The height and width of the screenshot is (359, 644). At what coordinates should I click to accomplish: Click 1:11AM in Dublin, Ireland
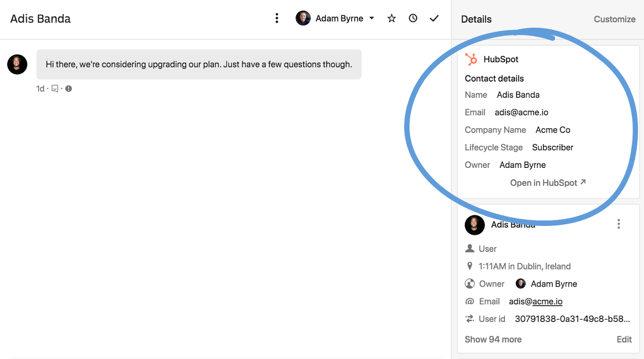pos(525,266)
